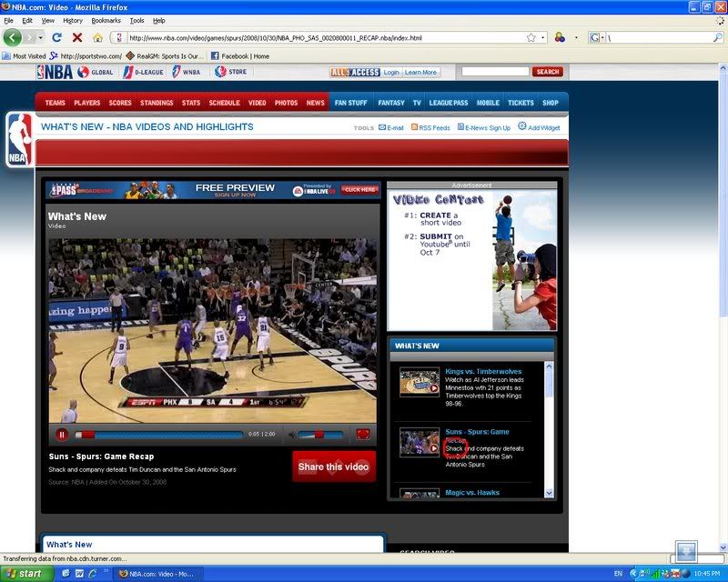This screenshot has height=582, width=728.
Task: Open the Windows Start menu
Action: (27, 574)
